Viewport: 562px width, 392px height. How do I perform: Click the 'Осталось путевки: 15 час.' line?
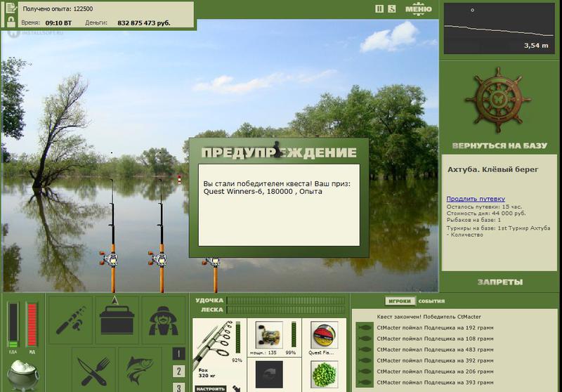coord(484,207)
